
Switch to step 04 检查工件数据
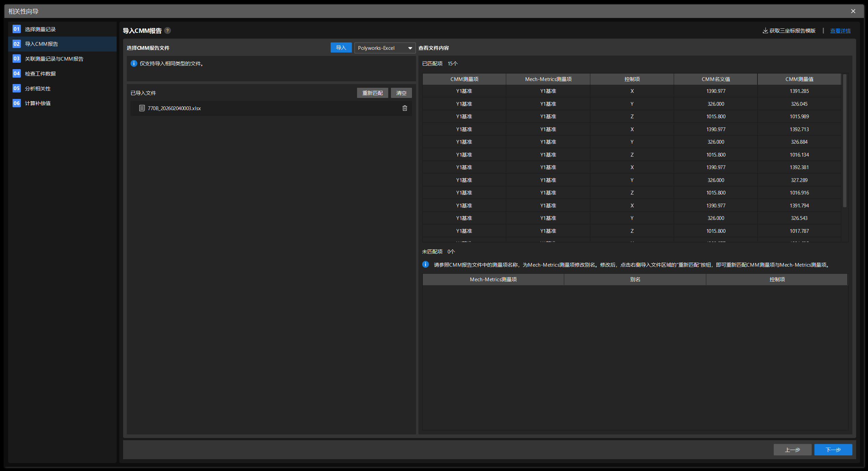[41, 74]
